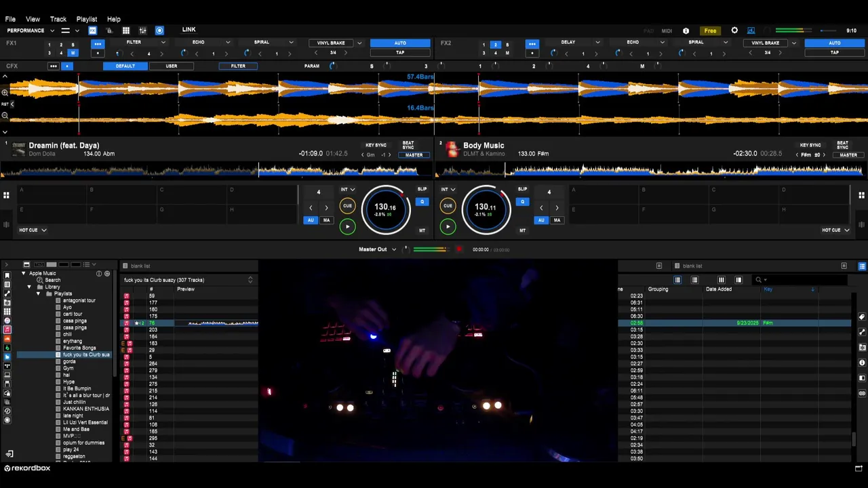Toggle deck 1 SLIP mode
This screenshot has width=868, height=488.
[422, 189]
